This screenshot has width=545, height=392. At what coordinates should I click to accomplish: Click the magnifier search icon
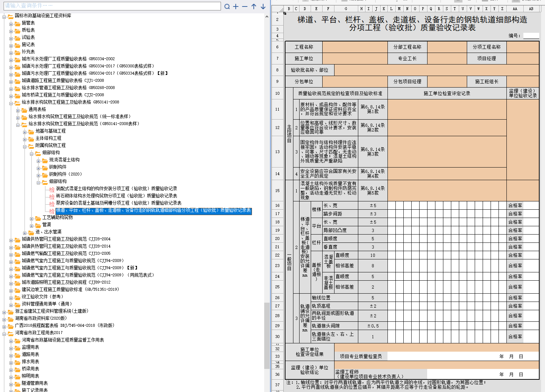click(227, 6)
